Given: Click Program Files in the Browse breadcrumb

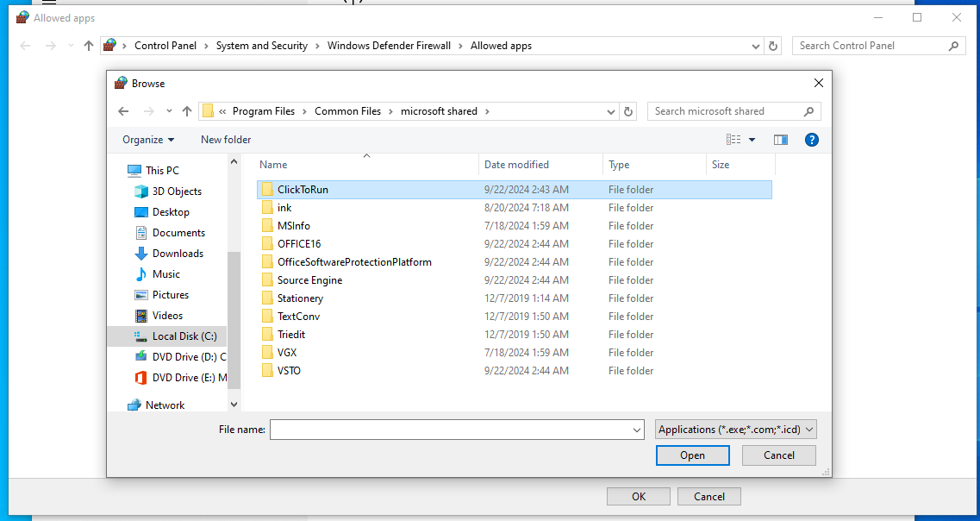Looking at the screenshot, I should coord(264,111).
